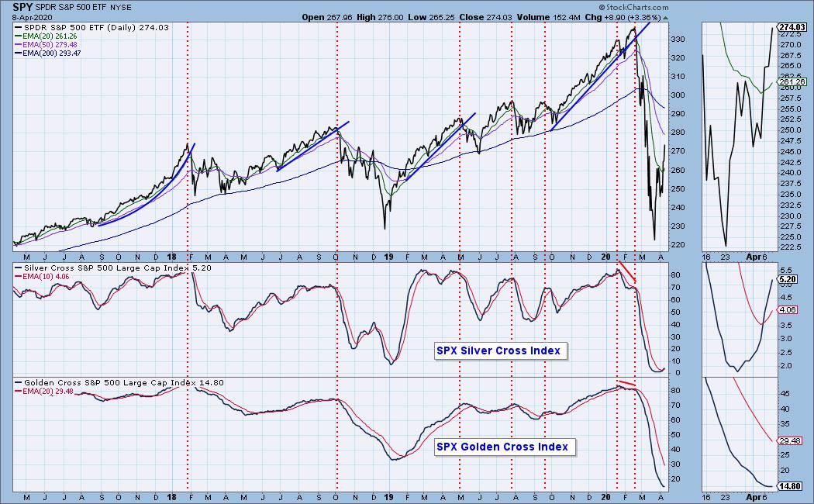Click the green up-triangle next to Chg
The width and height of the screenshot is (814, 504).
coord(665,18)
